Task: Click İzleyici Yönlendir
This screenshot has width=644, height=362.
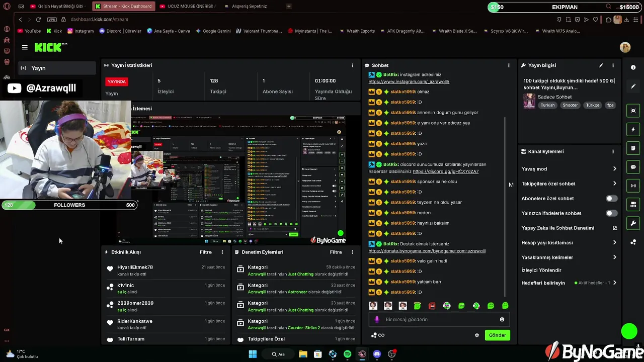Action: point(541,270)
